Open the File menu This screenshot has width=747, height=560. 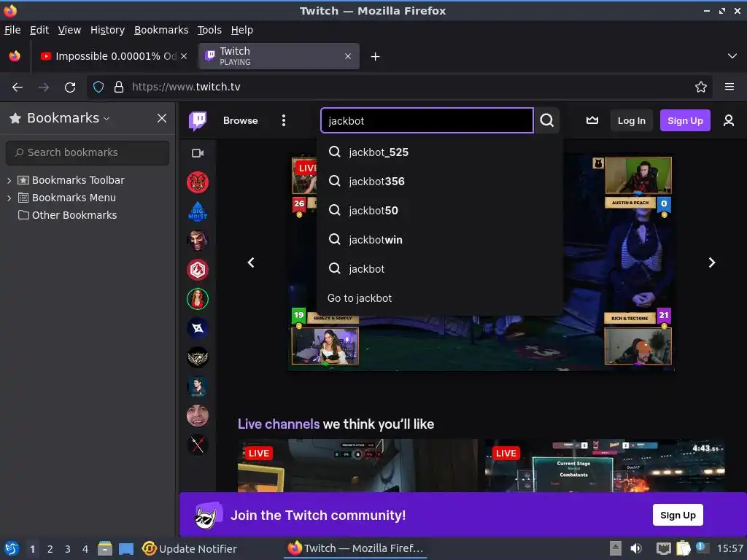pos(12,30)
